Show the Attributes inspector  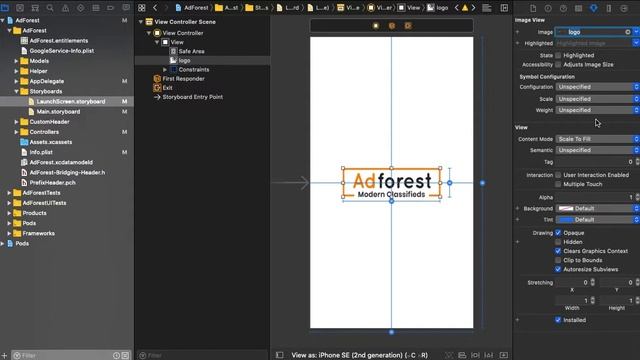pos(593,8)
